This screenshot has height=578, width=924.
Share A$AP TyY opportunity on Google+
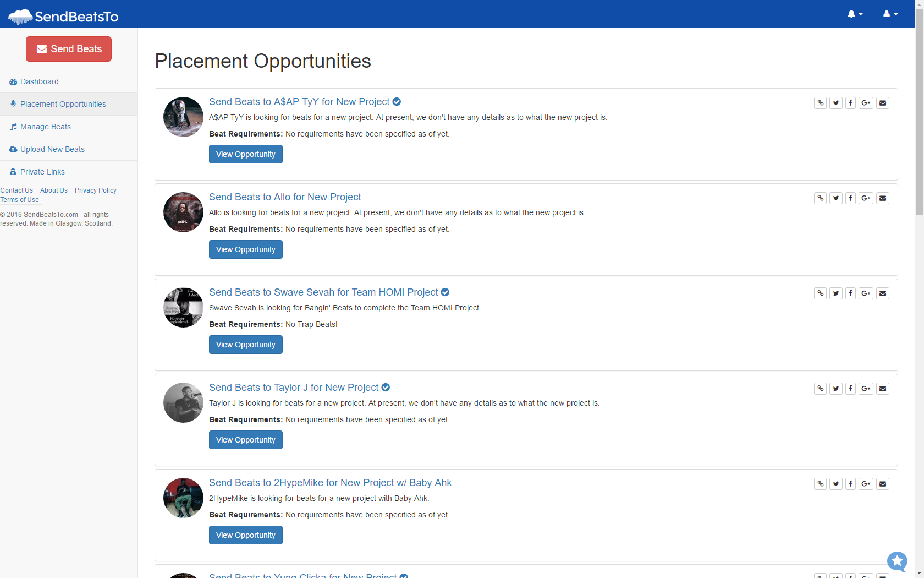click(x=866, y=103)
